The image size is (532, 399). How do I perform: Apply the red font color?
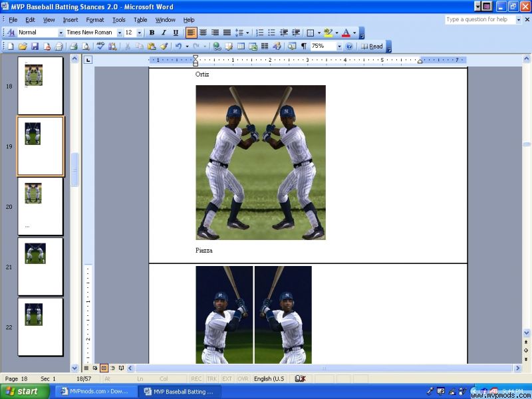pyautogui.click(x=346, y=33)
